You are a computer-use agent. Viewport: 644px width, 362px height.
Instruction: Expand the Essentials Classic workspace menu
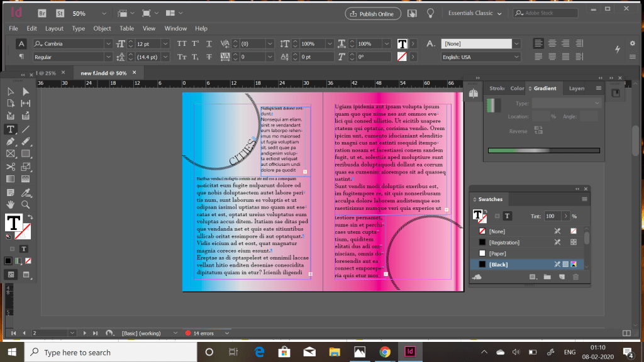point(500,13)
